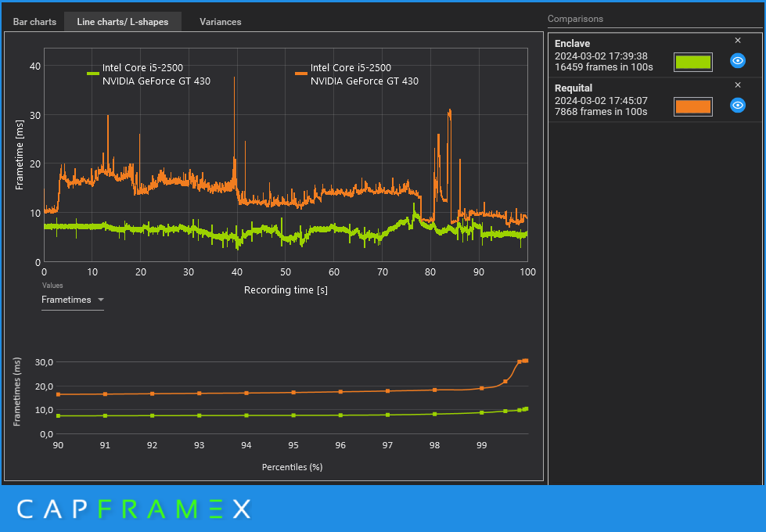
Task: Click the Frametimes dropdown arrow
Action: [x=101, y=300]
